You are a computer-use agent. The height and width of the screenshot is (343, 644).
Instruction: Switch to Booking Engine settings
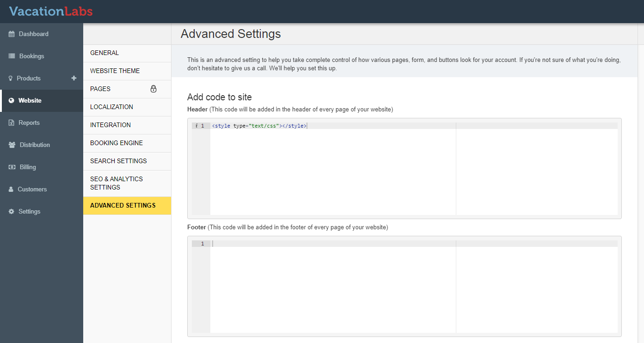pyautogui.click(x=117, y=143)
